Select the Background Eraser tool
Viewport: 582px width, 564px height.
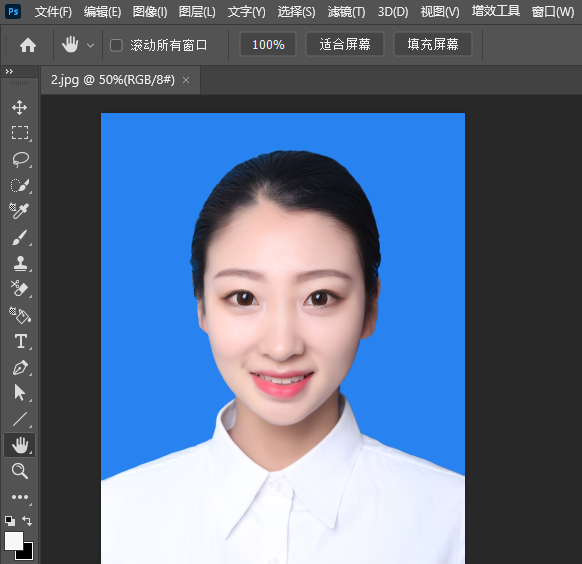coord(19,289)
